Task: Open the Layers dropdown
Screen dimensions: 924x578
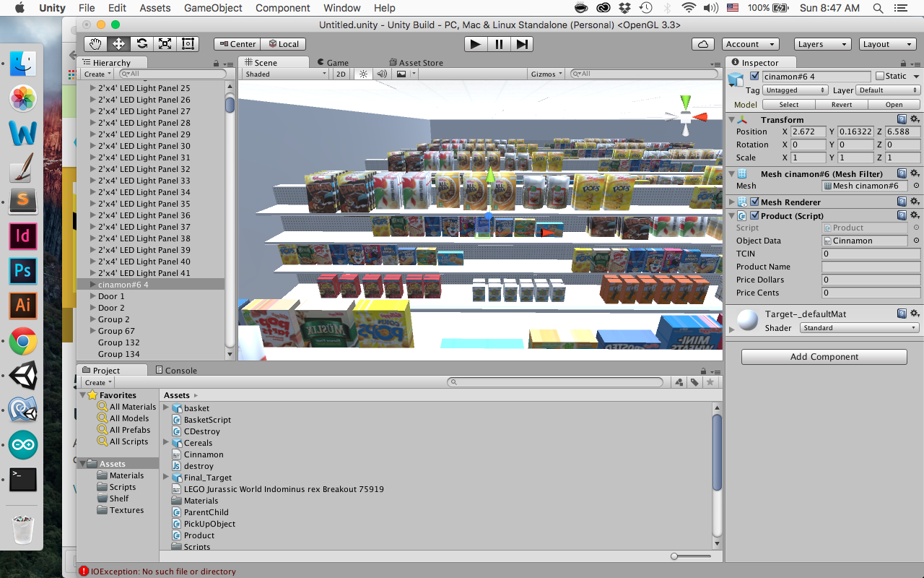Action: coord(822,44)
